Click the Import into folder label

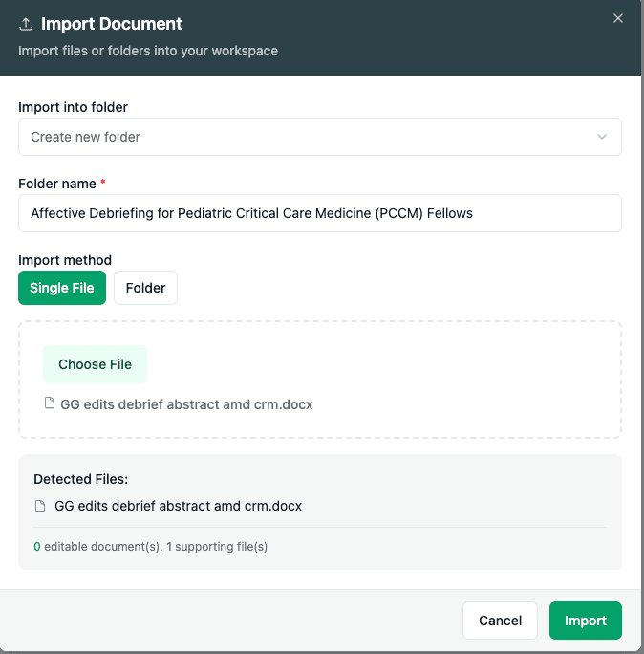pos(73,107)
